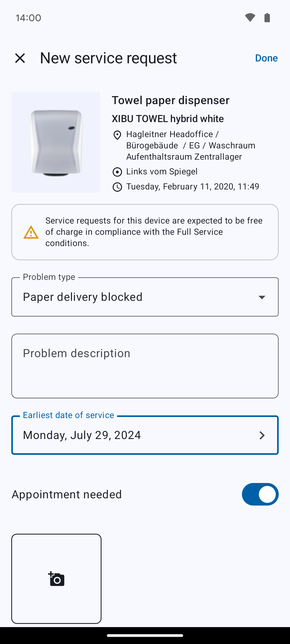Tap the add photo camera icon

pyautogui.click(x=56, y=579)
